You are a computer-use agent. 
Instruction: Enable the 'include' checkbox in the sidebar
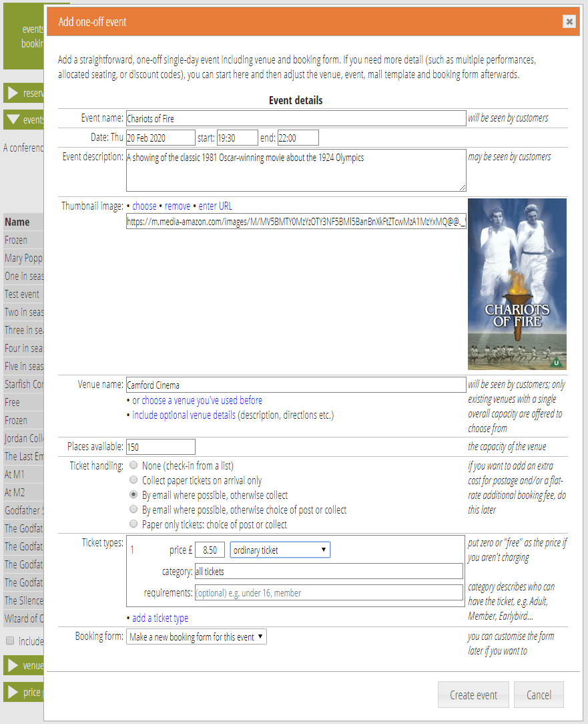pos(10,641)
